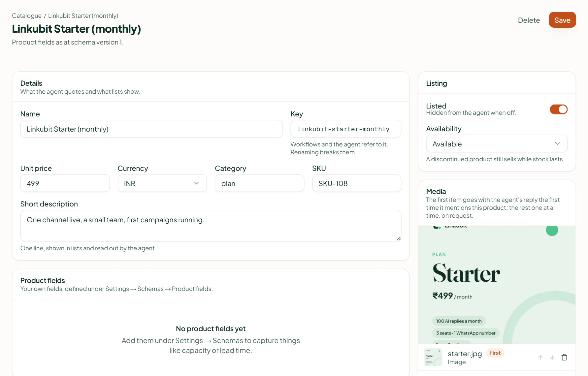Focus the Name input field
588x376 pixels.
pos(151,129)
